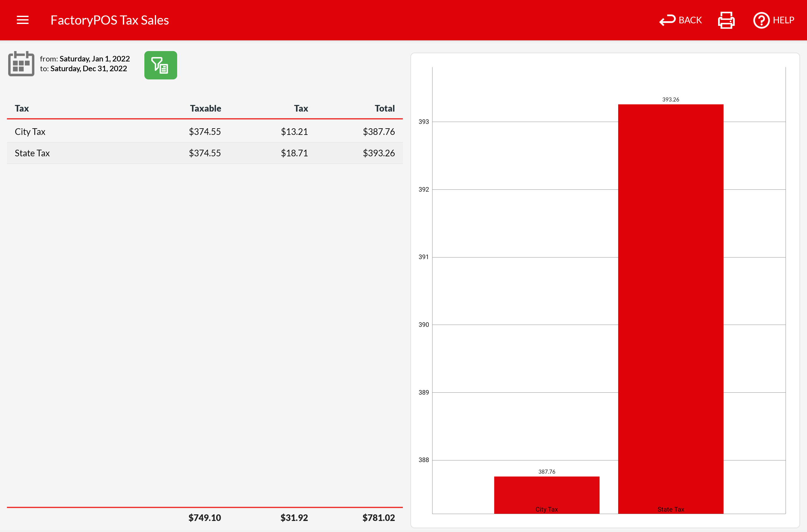Click the Taxable column header
Image resolution: width=807 pixels, height=532 pixels.
pyautogui.click(x=205, y=108)
